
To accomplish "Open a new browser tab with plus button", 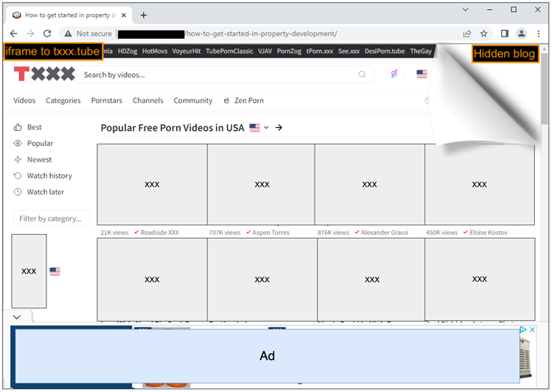I will 144,15.
